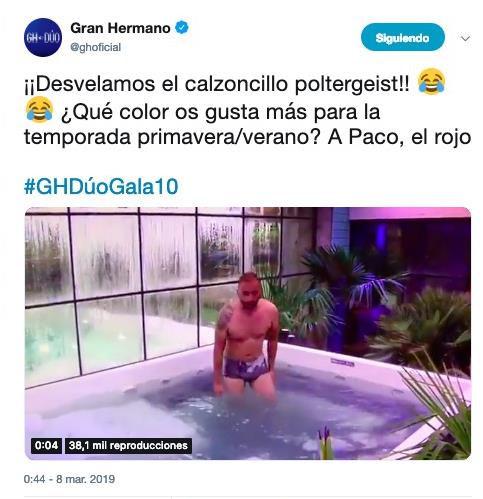
Task: Click the 0:04 video duration badge
Action: [x=46, y=445]
